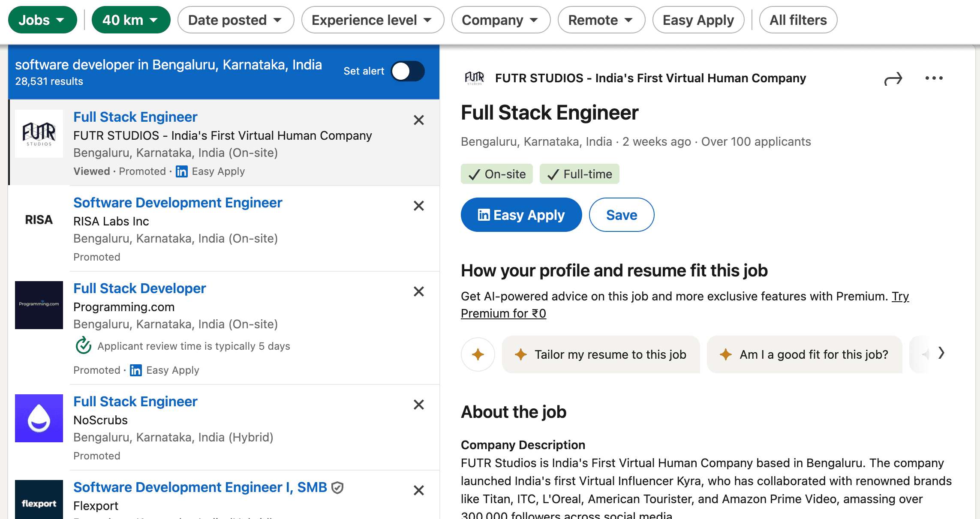
Task: Open Software Development Engineer I, SMB listing
Action: click(200, 487)
